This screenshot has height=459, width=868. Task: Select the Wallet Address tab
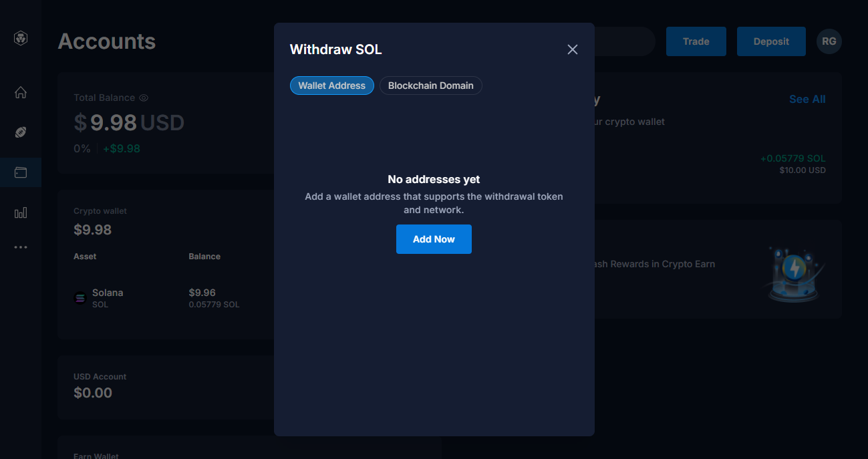332,86
